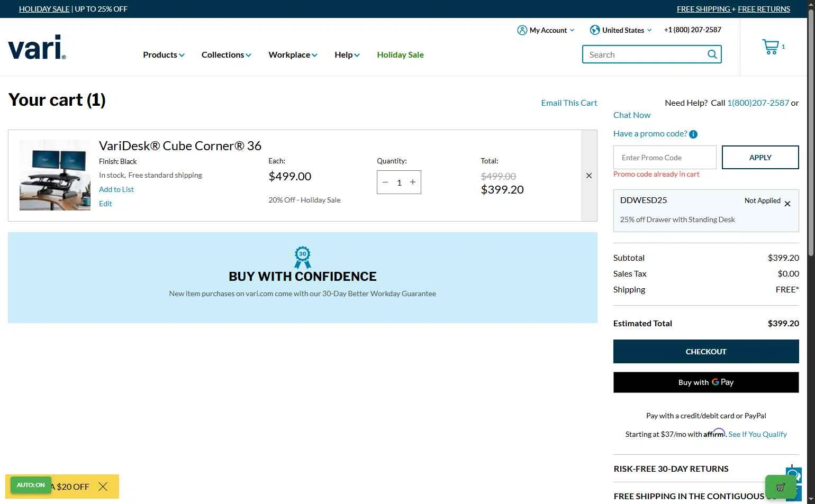Image resolution: width=815 pixels, height=504 pixels.
Task: Focus the Enter Promo Code field
Action: (665, 158)
